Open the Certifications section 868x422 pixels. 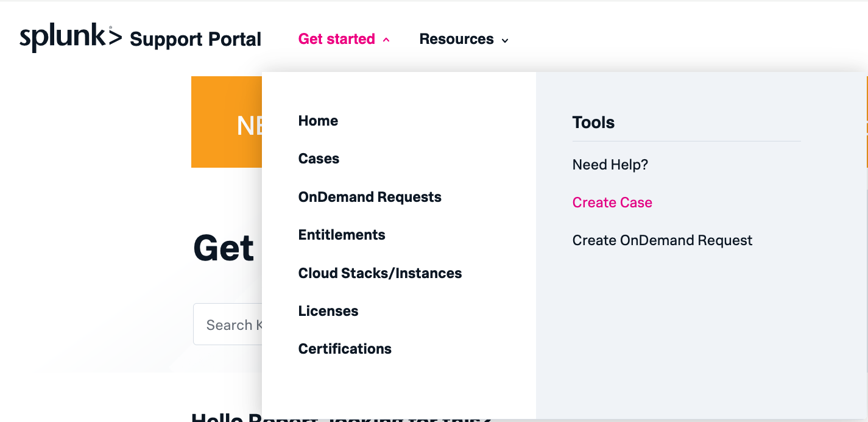coord(345,349)
